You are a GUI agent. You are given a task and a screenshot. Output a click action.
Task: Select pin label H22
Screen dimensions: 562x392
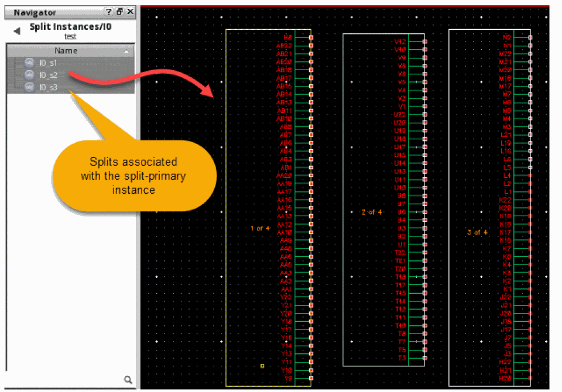(505, 362)
